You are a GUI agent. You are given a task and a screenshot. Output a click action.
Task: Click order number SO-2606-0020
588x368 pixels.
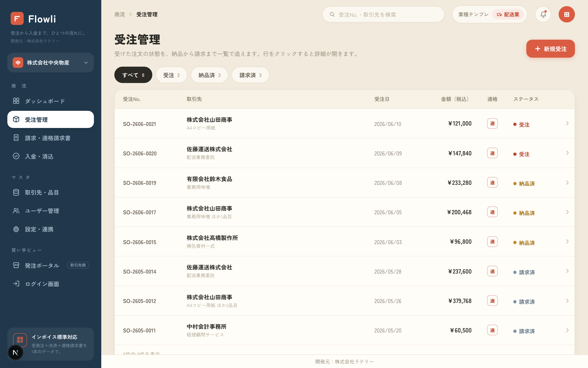pyautogui.click(x=140, y=154)
